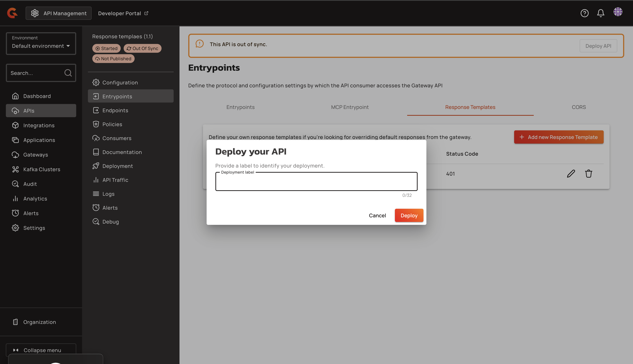This screenshot has width=633, height=364.
Task: Click the trash delete icon for 401 template
Action: (588, 174)
